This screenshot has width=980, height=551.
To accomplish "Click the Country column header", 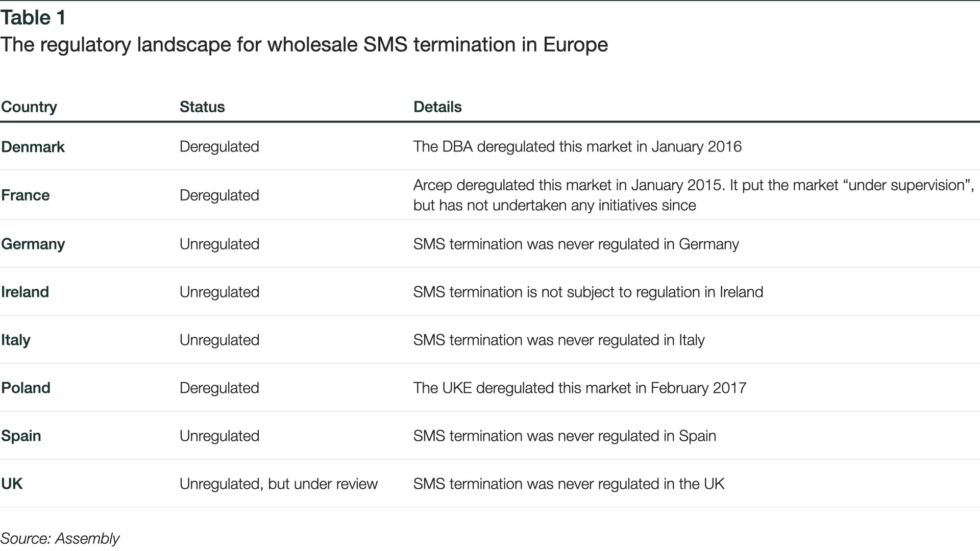I will 29,107.
